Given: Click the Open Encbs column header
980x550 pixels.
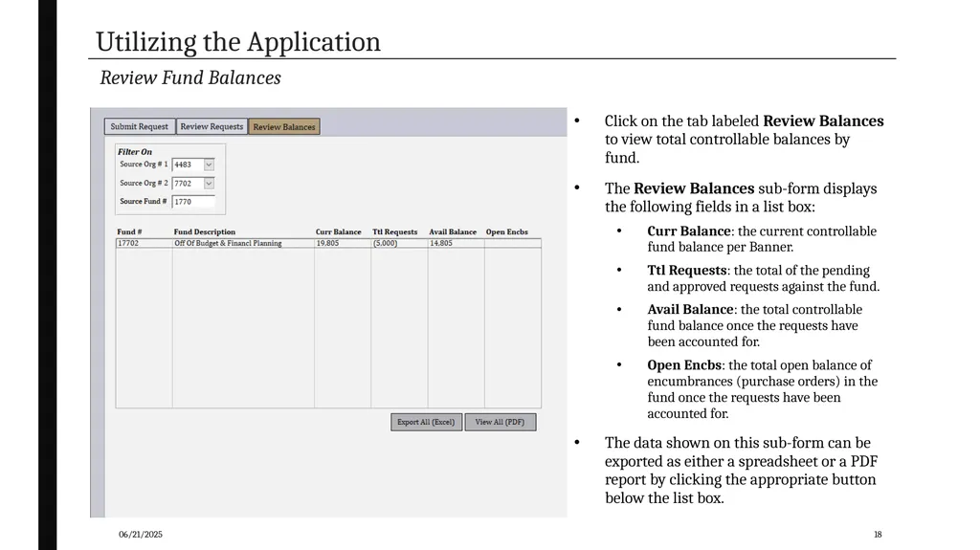Looking at the screenshot, I should click(507, 231).
